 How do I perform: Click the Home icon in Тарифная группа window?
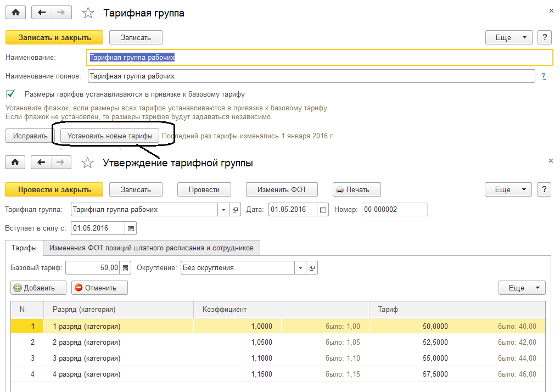pyautogui.click(x=15, y=13)
